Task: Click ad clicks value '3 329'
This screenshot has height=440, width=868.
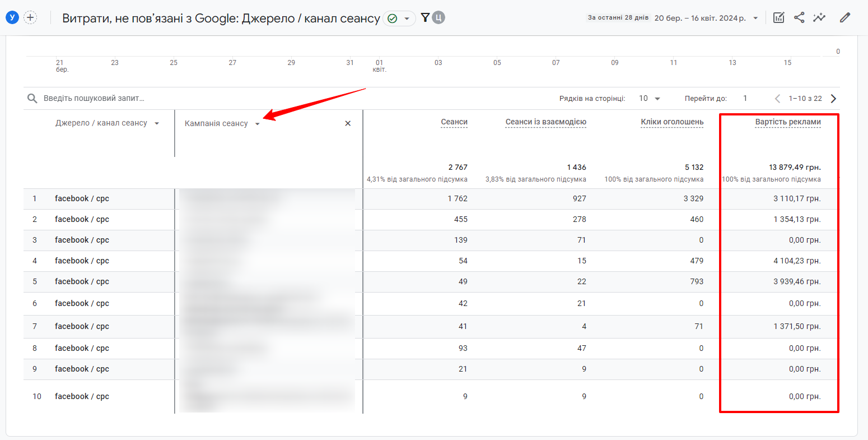Action: coord(693,198)
